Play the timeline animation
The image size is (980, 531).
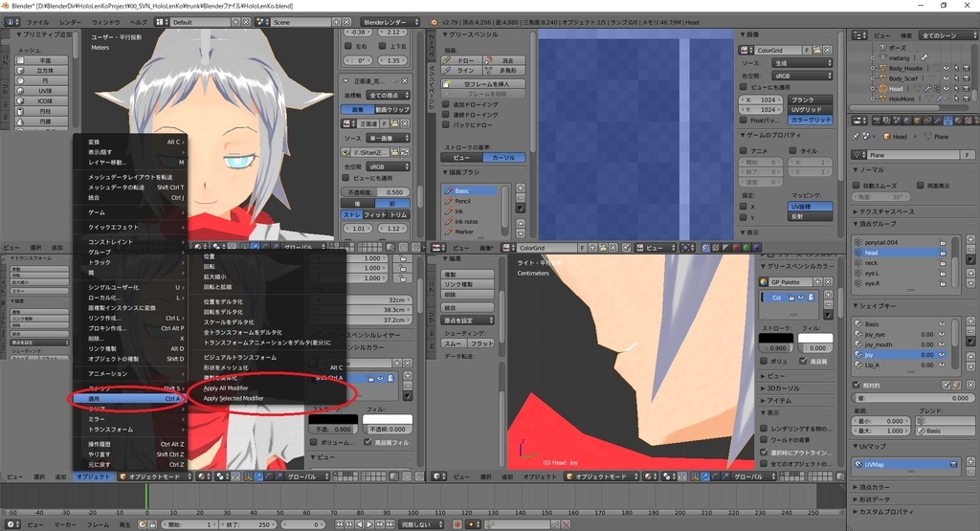(369, 524)
